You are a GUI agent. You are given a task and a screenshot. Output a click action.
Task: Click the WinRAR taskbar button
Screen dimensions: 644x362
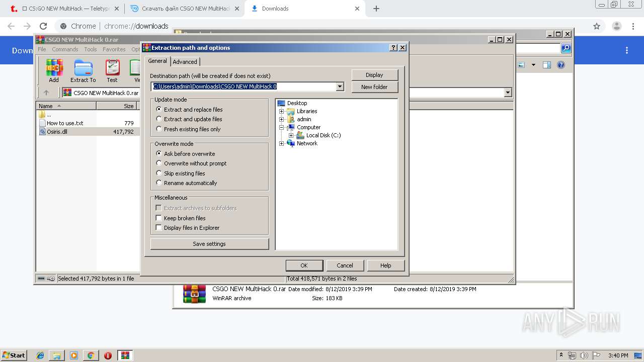(125, 355)
